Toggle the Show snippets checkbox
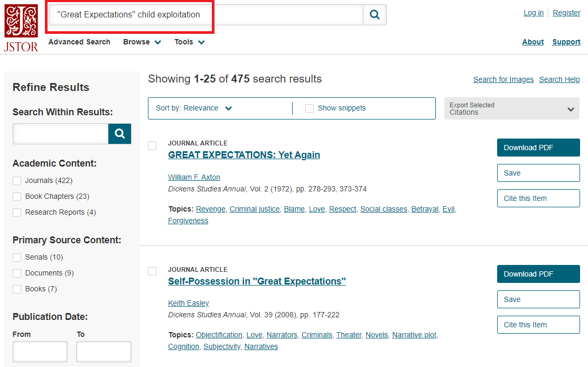 click(310, 108)
